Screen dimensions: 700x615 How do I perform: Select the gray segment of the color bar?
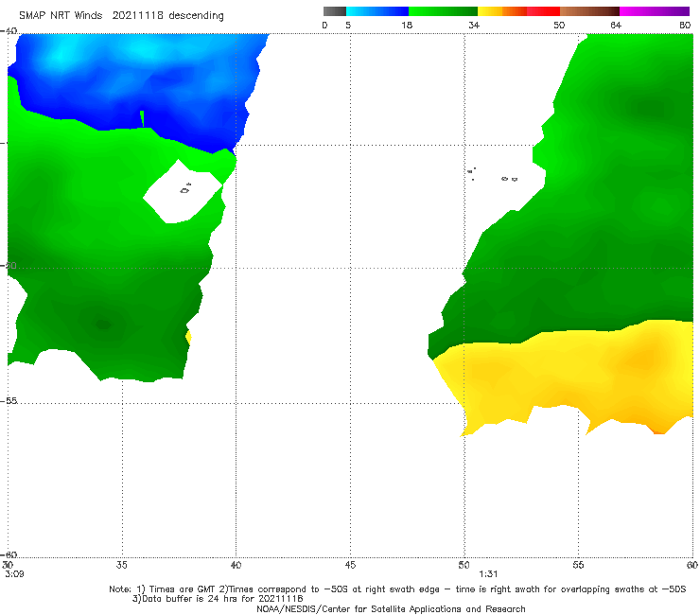coord(335,11)
